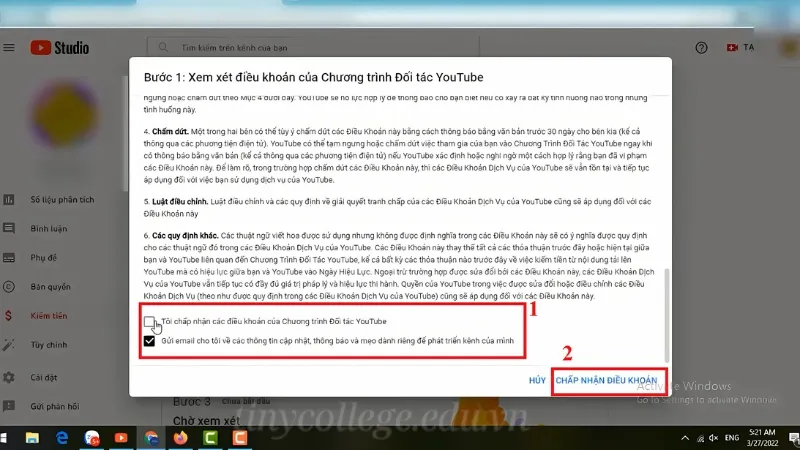The width and height of the screenshot is (800, 450).
Task: Open Firefox from the taskbar
Action: 181,438
